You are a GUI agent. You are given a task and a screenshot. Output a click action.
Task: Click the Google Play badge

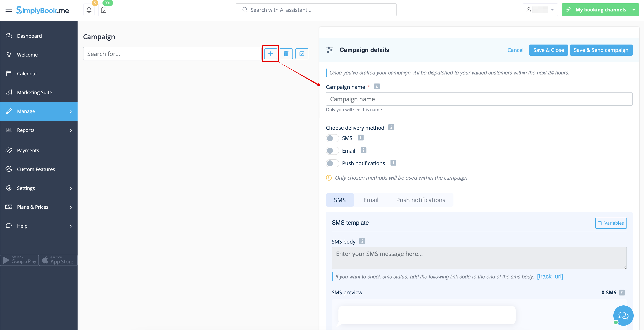(x=20, y=260)
